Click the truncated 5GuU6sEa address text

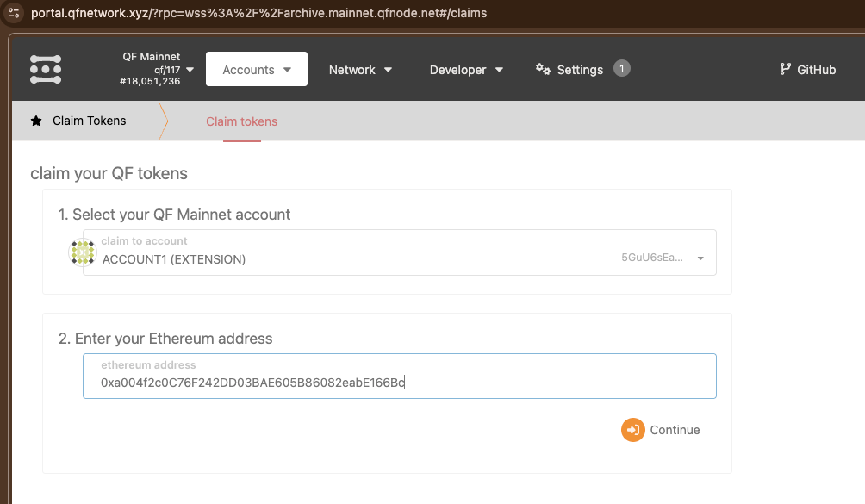point(652,258)
